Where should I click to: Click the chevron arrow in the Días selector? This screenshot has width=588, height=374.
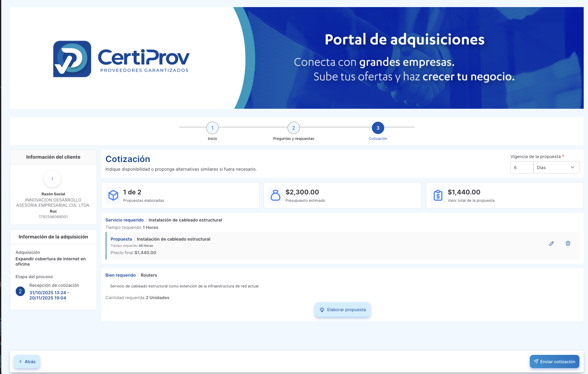click(572, 167)
